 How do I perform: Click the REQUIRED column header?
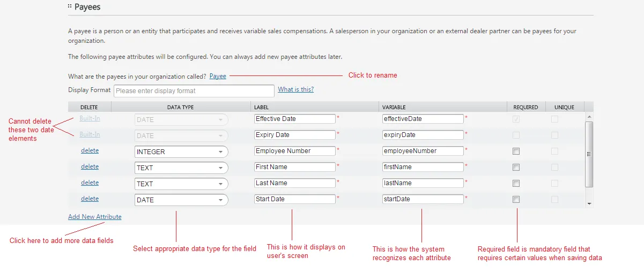point(525,107)
